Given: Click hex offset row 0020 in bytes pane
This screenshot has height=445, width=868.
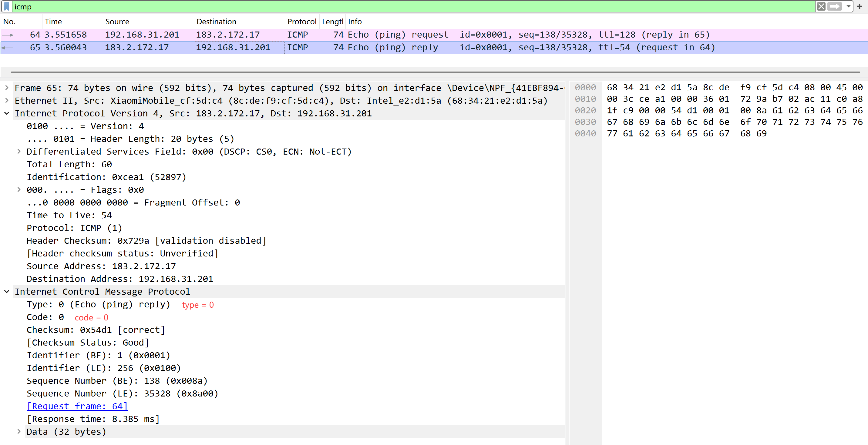Looking at the screenshot, I should click(x=585, y=110).
